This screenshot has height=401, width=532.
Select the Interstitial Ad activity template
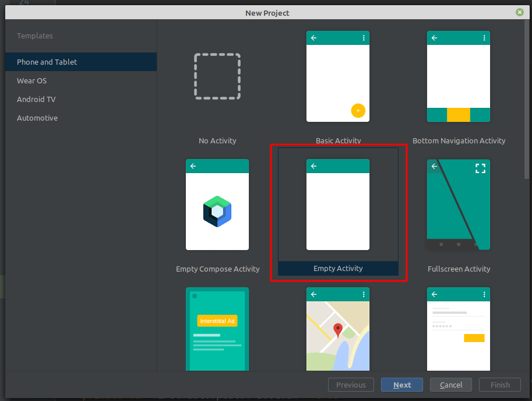[217, 328]
